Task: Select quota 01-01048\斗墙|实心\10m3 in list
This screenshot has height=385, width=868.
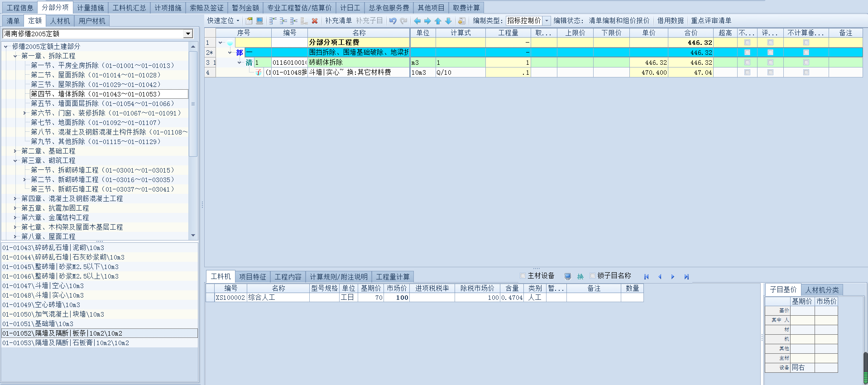Action: (x=100, y=295)
